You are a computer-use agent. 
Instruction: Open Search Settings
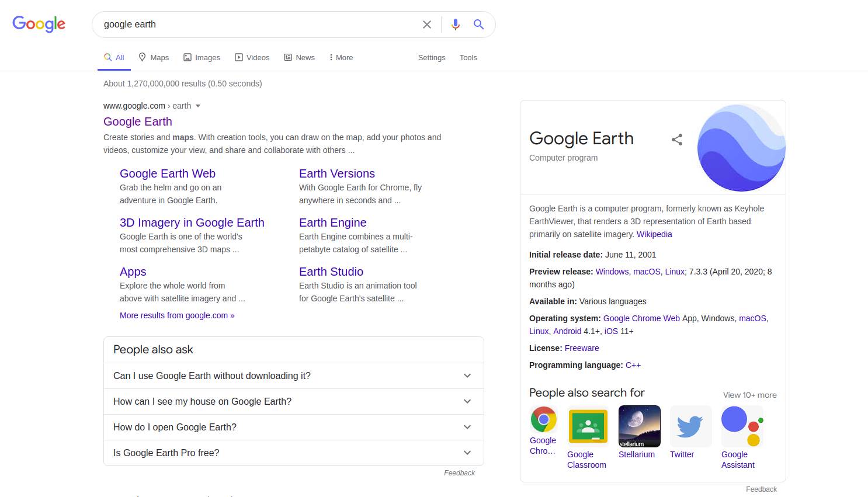432,57
